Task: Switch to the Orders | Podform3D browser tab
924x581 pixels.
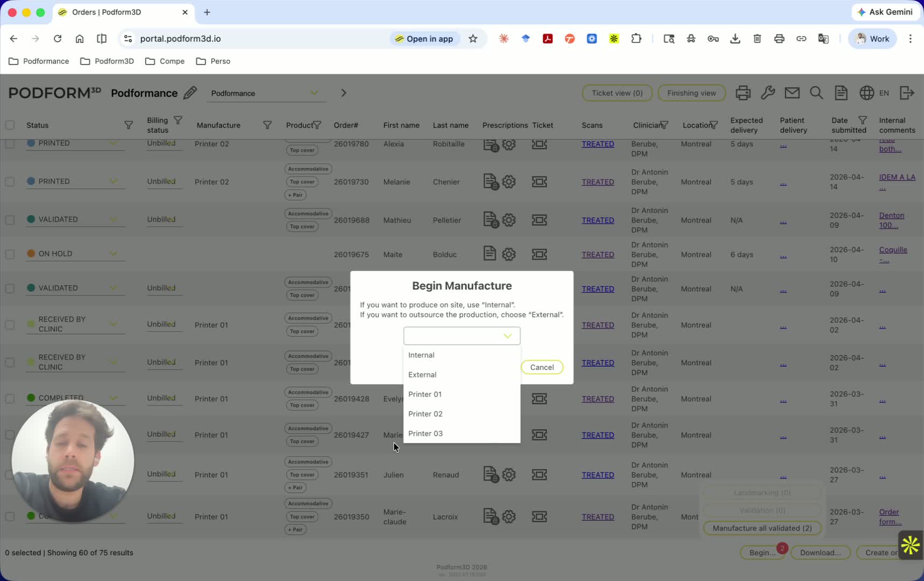Action: click(x=124, y=12)
